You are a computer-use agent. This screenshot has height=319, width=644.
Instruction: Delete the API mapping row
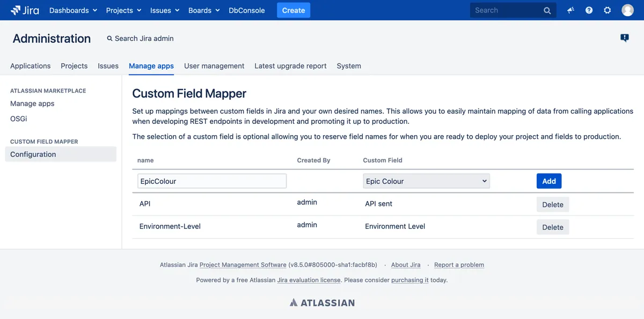coord(553,205)
